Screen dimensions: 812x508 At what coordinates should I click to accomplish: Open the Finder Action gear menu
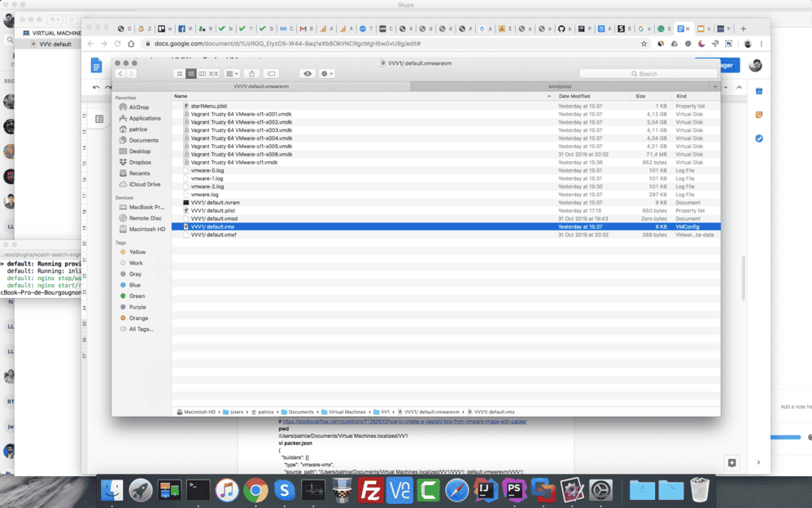click(x=327, y=73)
